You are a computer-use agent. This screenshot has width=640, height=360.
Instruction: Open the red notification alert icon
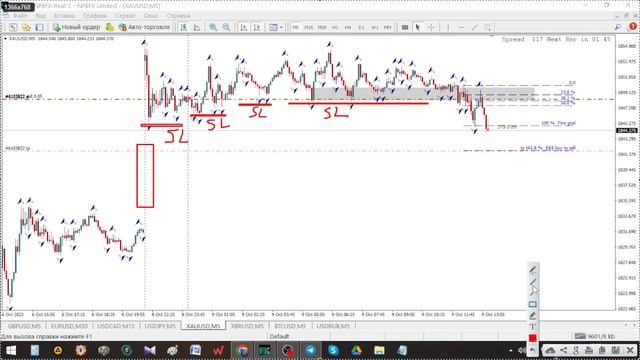[x=633, y=26]
